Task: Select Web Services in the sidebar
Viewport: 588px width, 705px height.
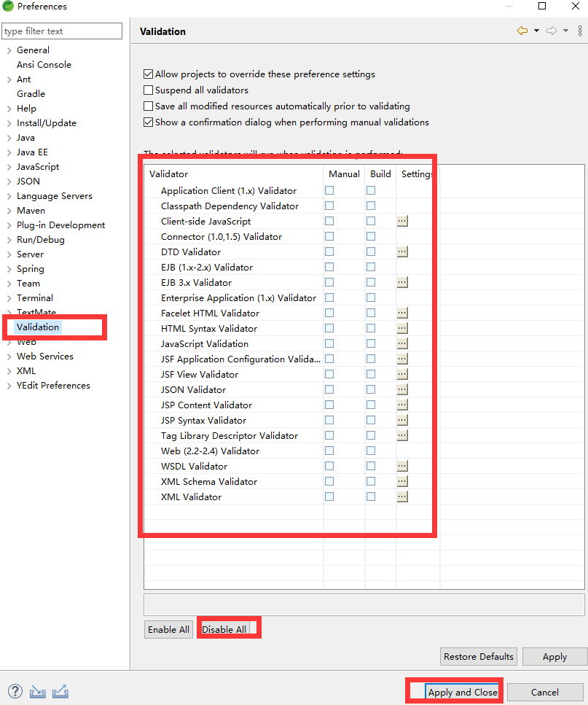Action: coord(44,356)
